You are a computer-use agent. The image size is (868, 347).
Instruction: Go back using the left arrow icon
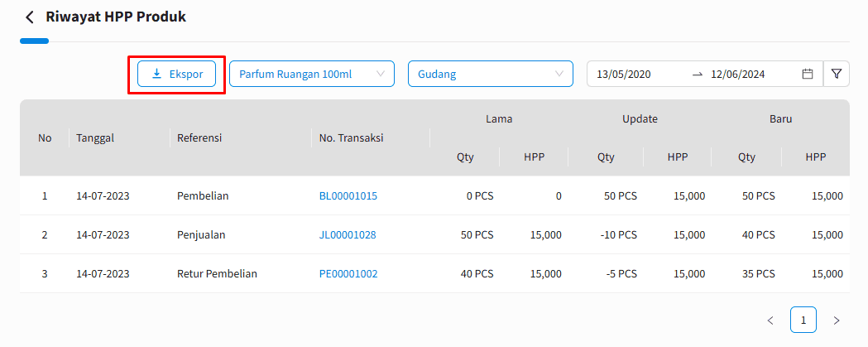(30, 17)
